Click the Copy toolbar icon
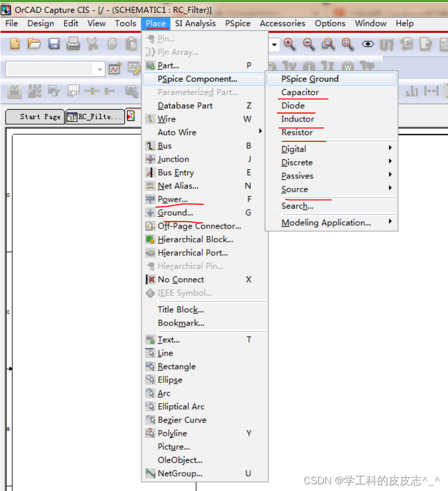The height and width of the screenshot is (491, 448). (x=112, y=44)
